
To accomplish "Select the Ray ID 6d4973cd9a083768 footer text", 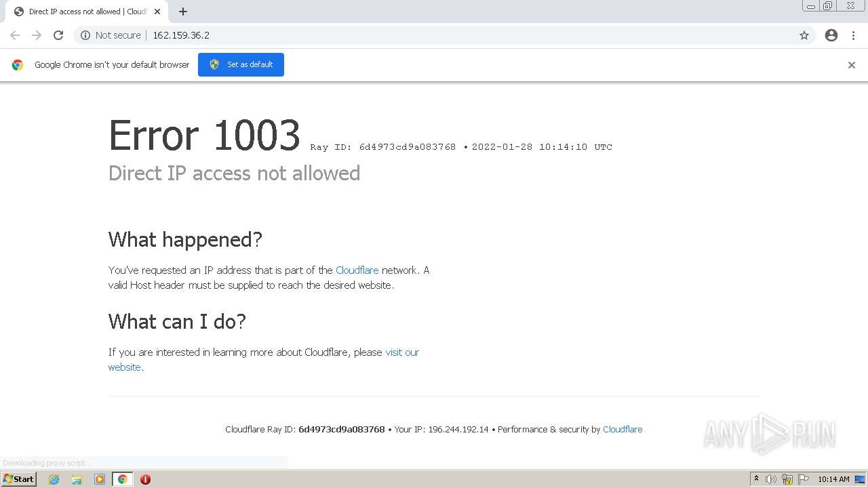I will (x=305, y=429).
